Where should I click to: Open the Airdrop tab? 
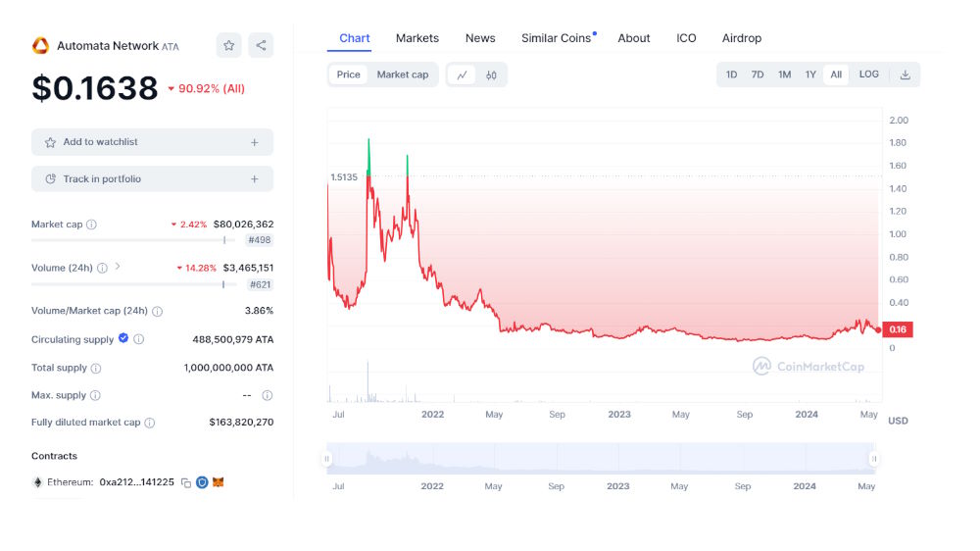742,38
